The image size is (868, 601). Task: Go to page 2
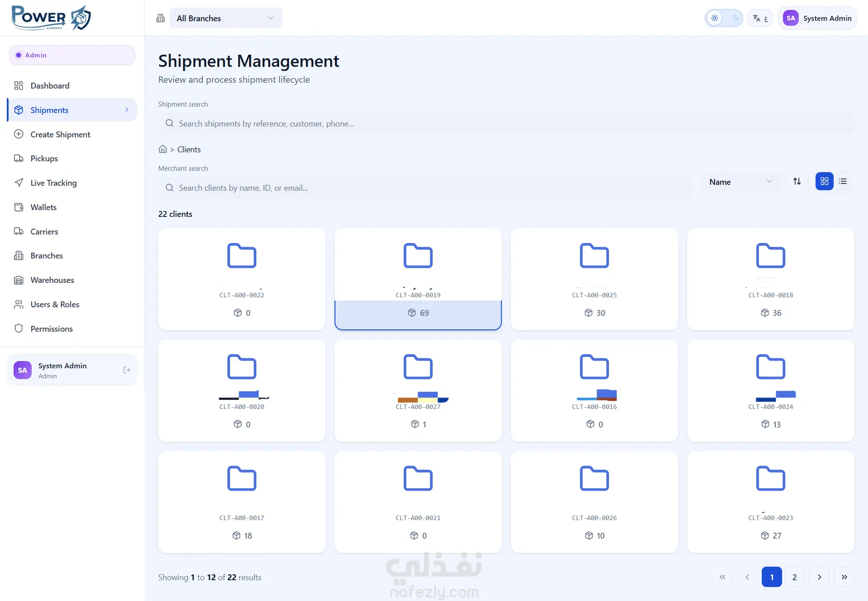click(794, 577)
